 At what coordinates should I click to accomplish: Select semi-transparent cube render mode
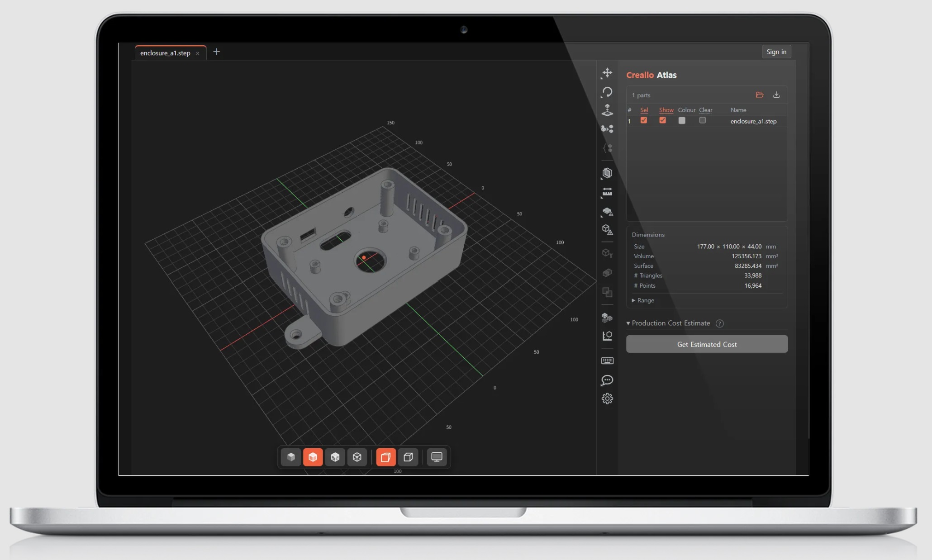pyautogui.click(x=335, y=457)
